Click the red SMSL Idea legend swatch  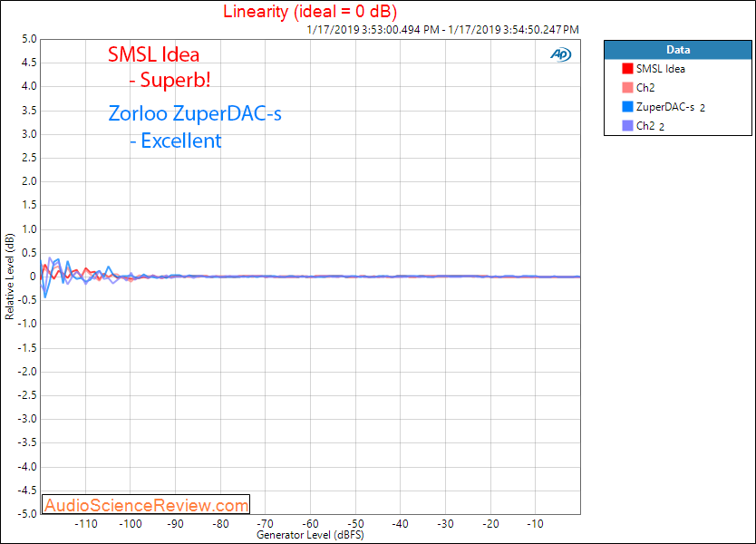pyautogui.click(x=627, y=69)
